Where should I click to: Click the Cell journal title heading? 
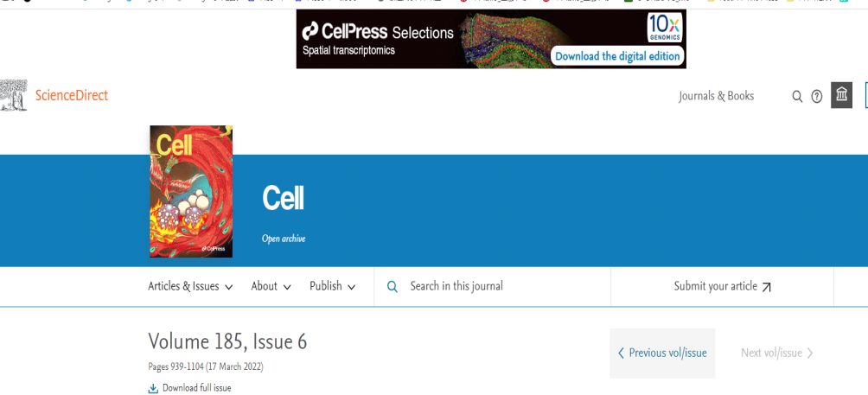[x=283, y=199]
